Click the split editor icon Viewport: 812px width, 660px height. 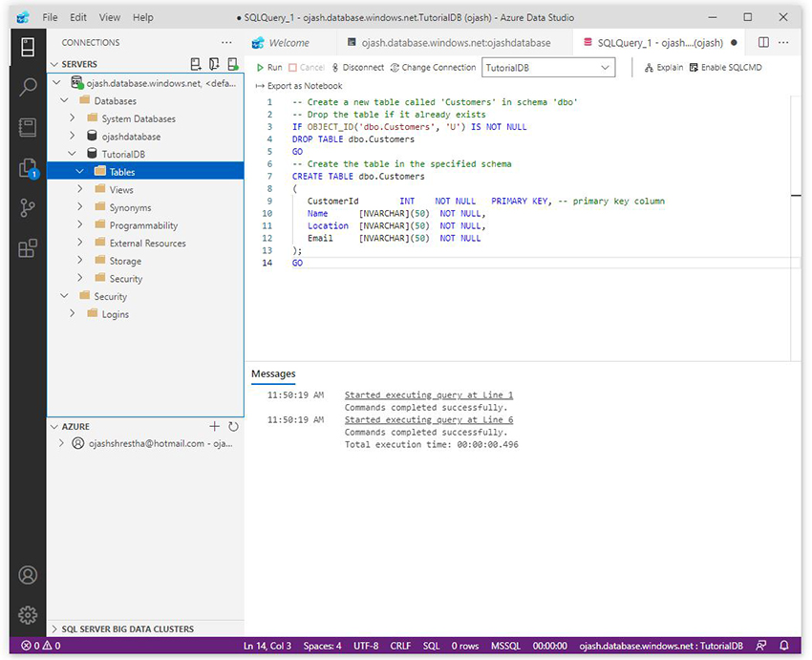(x=763, y=42)
